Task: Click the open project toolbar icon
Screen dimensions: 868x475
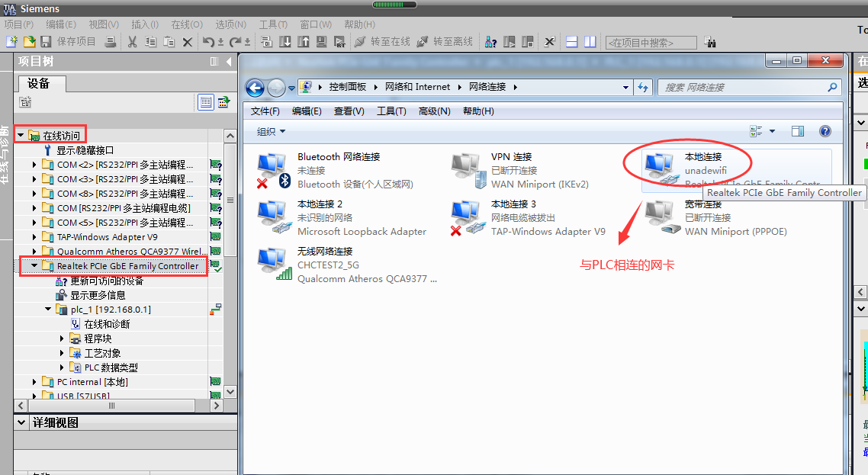Action: tap(29, 41)
